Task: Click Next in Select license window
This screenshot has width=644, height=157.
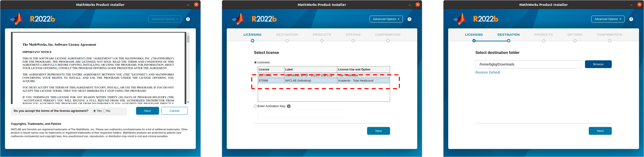Action: (x=378, y=131)
